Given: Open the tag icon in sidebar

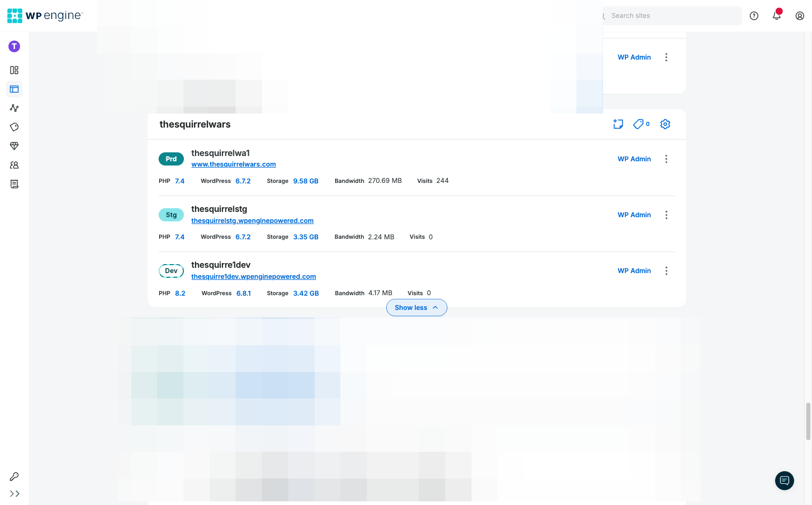Looking at the screenshot, I should click(x=14, y=127).
